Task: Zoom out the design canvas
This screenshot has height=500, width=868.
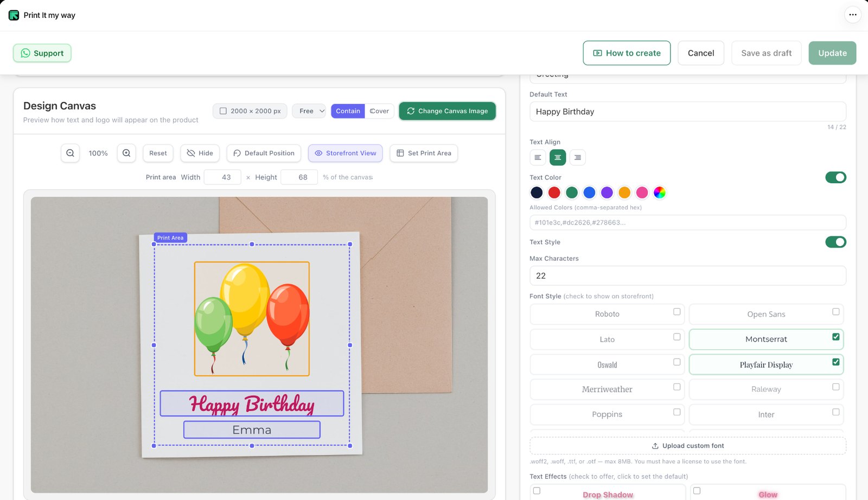Action: tap(71, 153)
